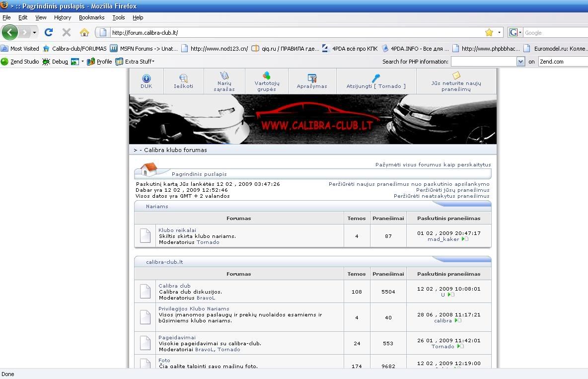Viewport: 588px width, 379px height.
Task: Click Pažymėti visus forumus kaip perskaitytus
Action: pos(433,164)
